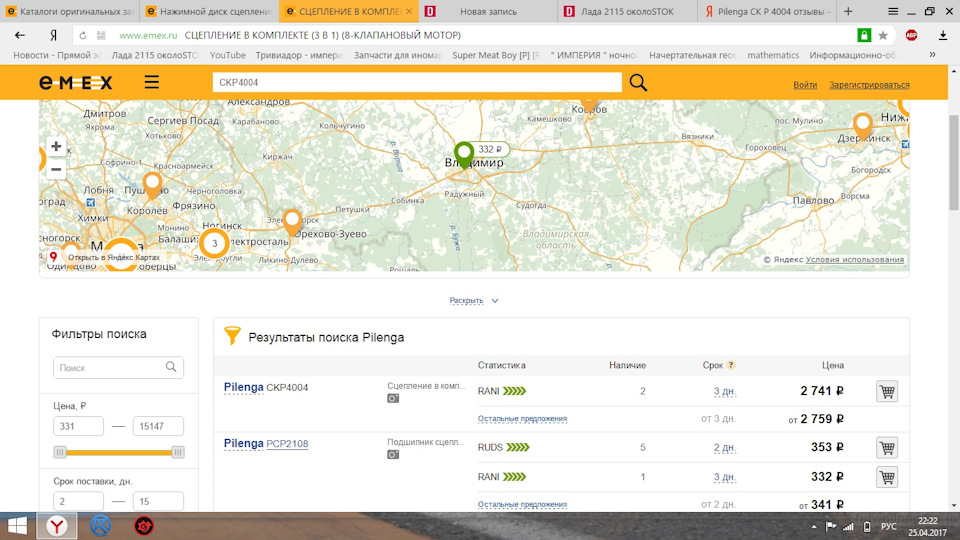Show more bookmarks with » chevron

click(932, 55)
